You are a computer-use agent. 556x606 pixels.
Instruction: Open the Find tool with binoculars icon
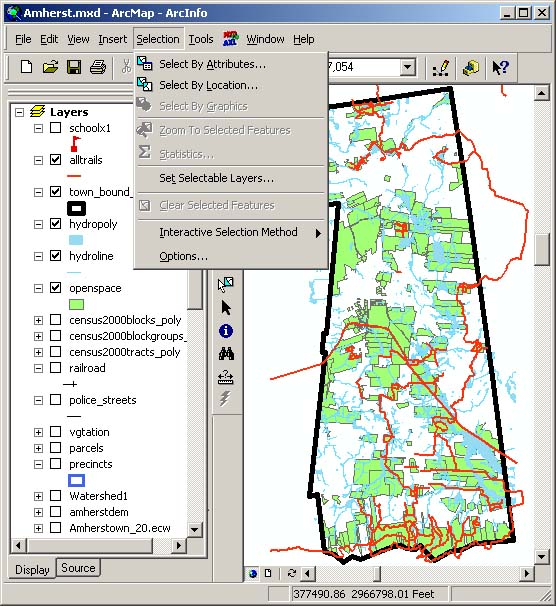coord(226,354)
